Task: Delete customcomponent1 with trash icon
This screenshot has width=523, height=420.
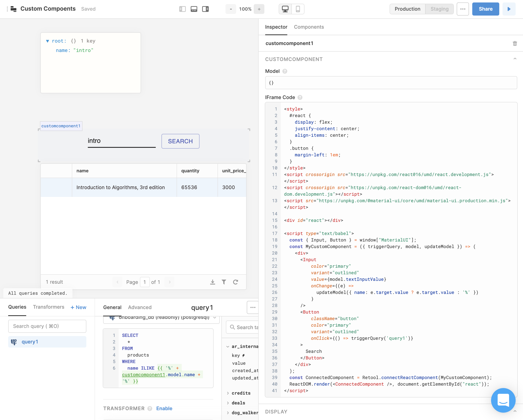Action: (x=515, y=43)
